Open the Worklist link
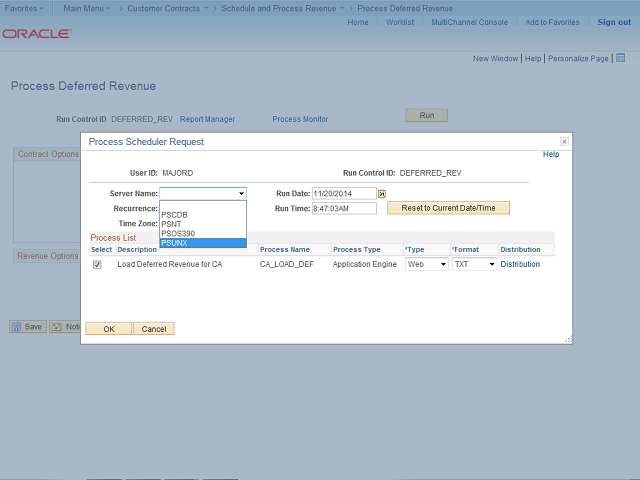640x480 pixels. pos(400,22)
